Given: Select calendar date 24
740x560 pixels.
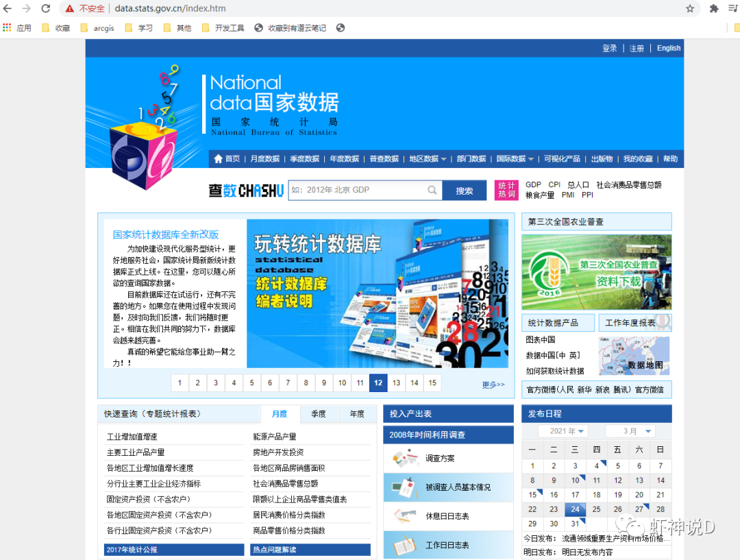Looking at the screenshot, I should (x=575, y=509).
